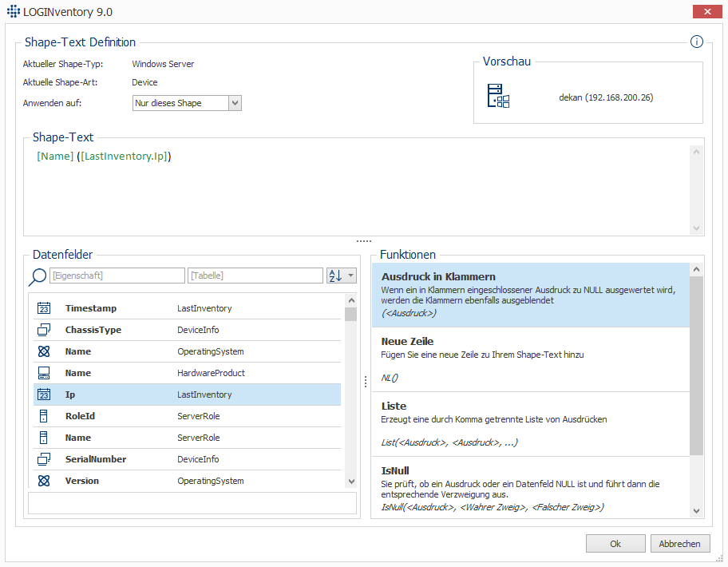
Task: Click the magnifier search icon in Datenfelder
Action: point(38,277)
